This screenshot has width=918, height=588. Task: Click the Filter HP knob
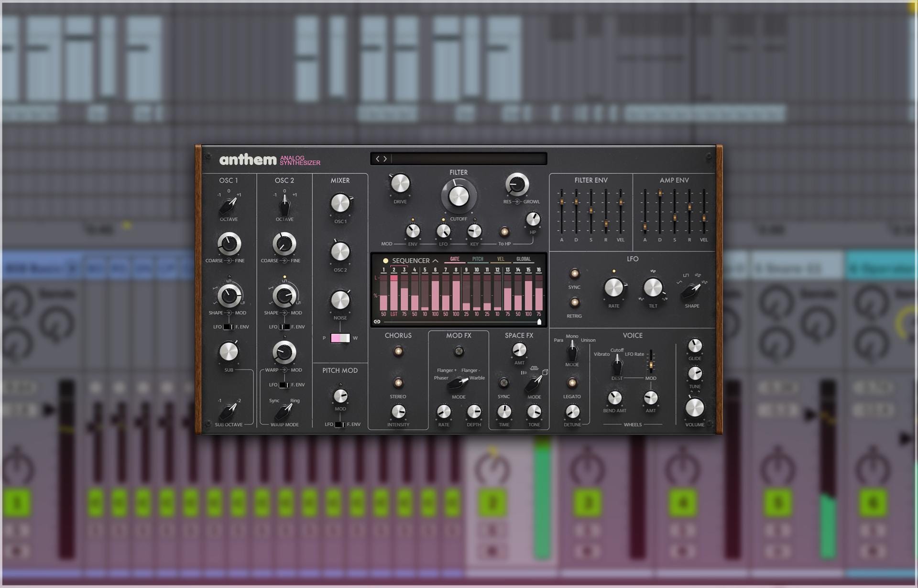coord(533,219)
